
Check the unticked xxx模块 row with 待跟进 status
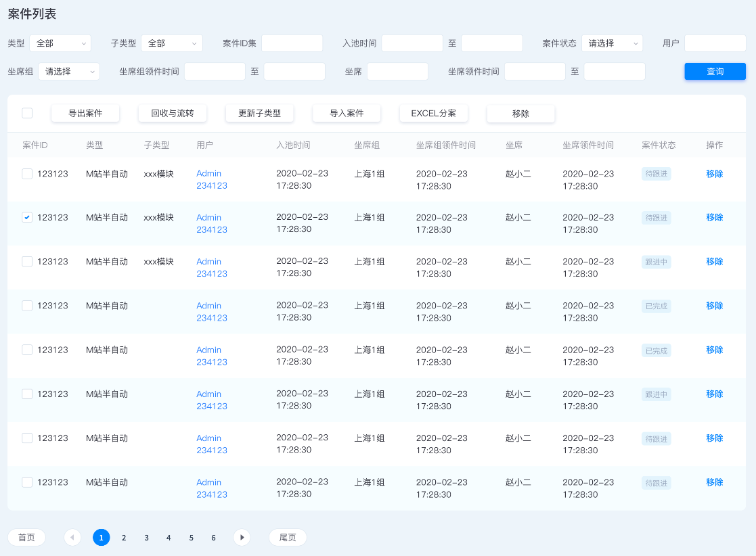coord(27,173)
